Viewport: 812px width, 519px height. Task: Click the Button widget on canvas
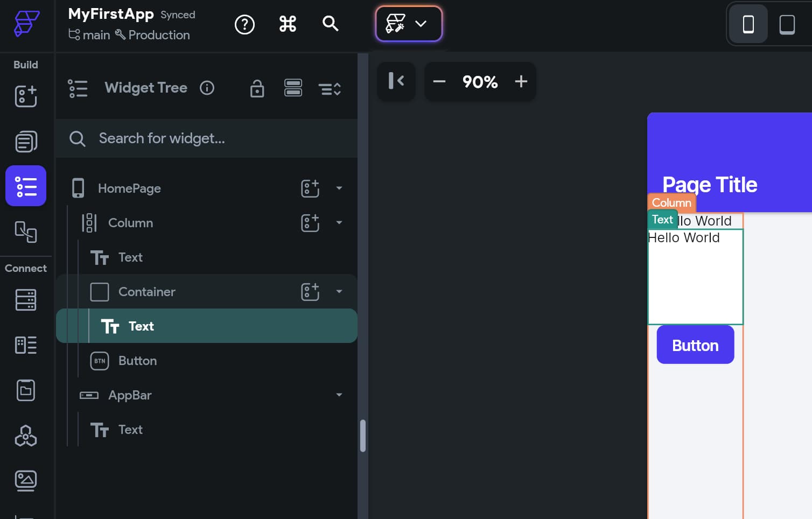pos(695,345)
